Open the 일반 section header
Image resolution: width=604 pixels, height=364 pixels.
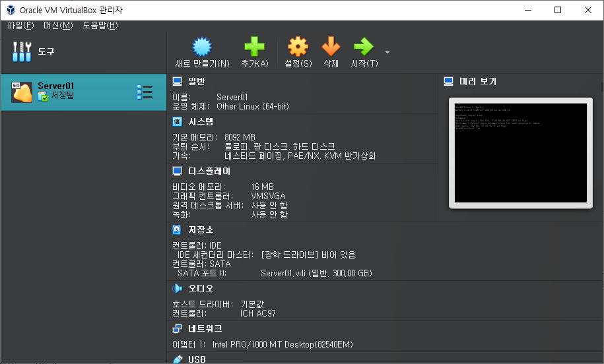[197, 81]
